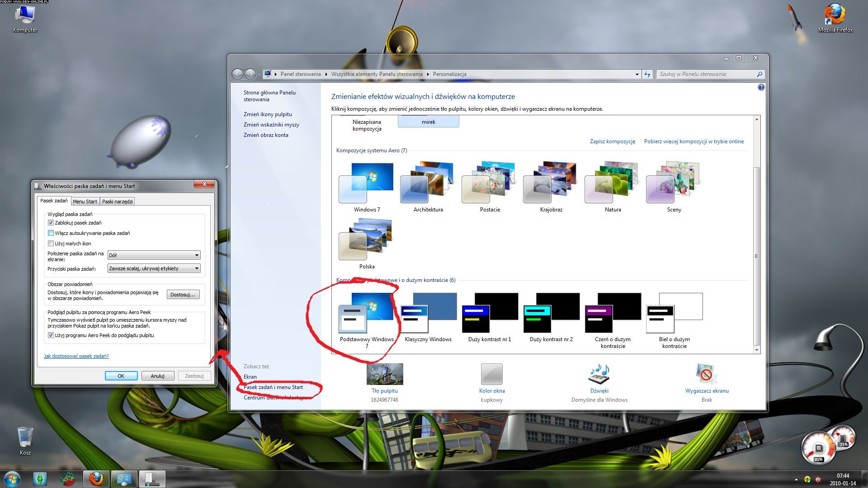Select Klasyczny Windows theme
Viewport: 868px width, 488px height.
(428, 317)
